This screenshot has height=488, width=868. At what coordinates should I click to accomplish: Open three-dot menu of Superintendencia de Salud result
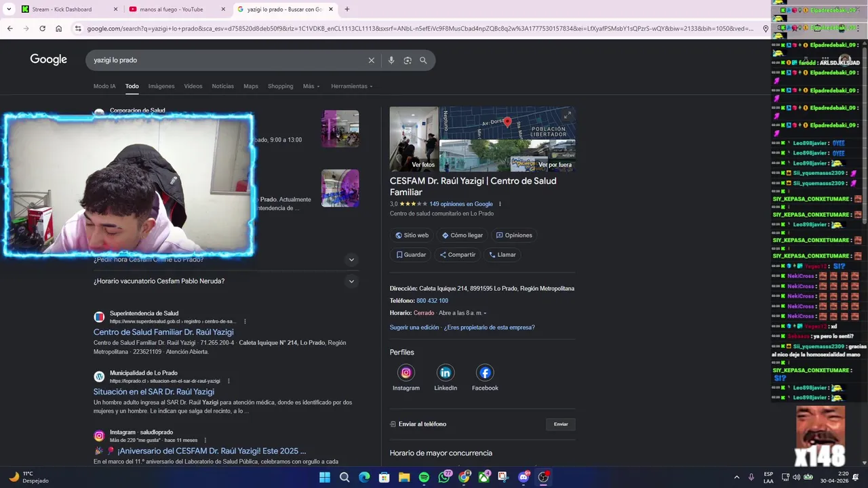pos(245,321)
